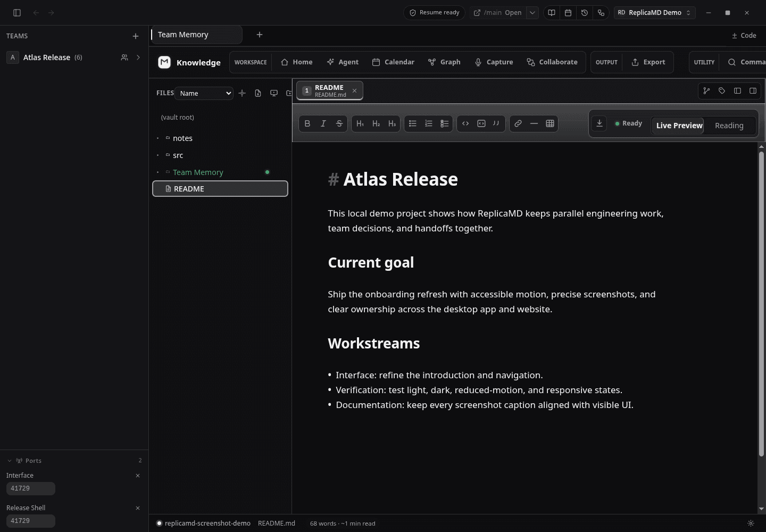Click the download icon beside Ready status
The image size is (766, 532).
(x=600, y=123)
